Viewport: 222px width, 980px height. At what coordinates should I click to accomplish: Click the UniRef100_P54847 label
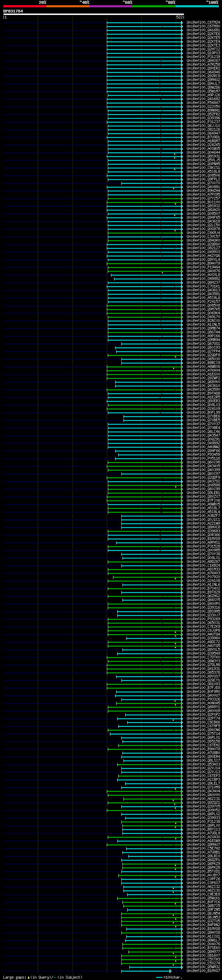[x=203, y=103]
